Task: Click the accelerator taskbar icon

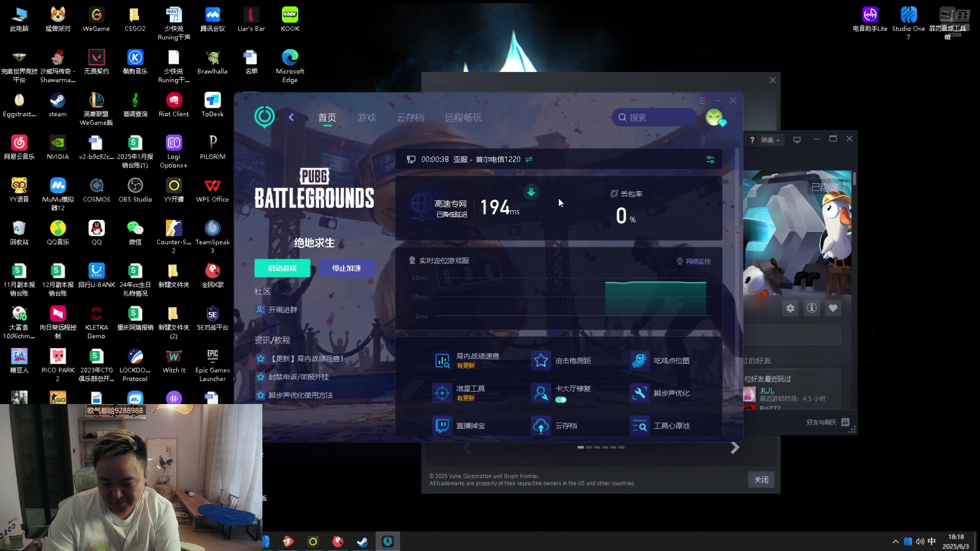Action: point(388,541)
